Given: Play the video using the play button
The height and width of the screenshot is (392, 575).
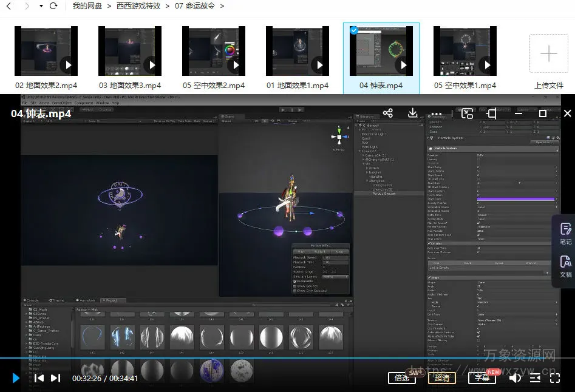Looking at the screenshot, I should (16, 378).
